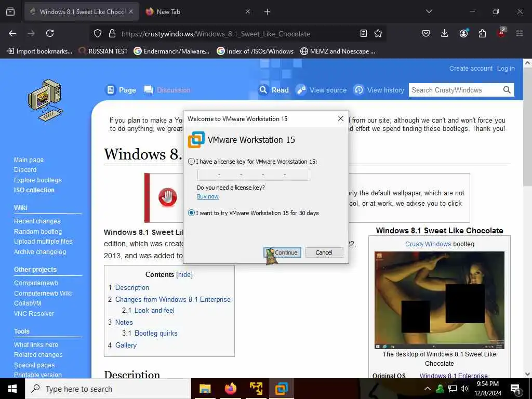The image size is (532, 399).
Task: Click Cancel in the VMware dialog
Action: tap(324, 252)
